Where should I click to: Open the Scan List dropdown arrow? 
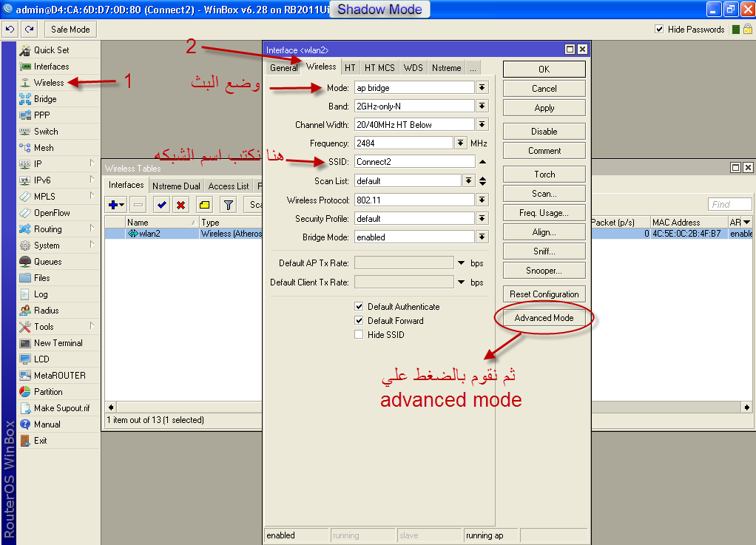tap(468, 180)
